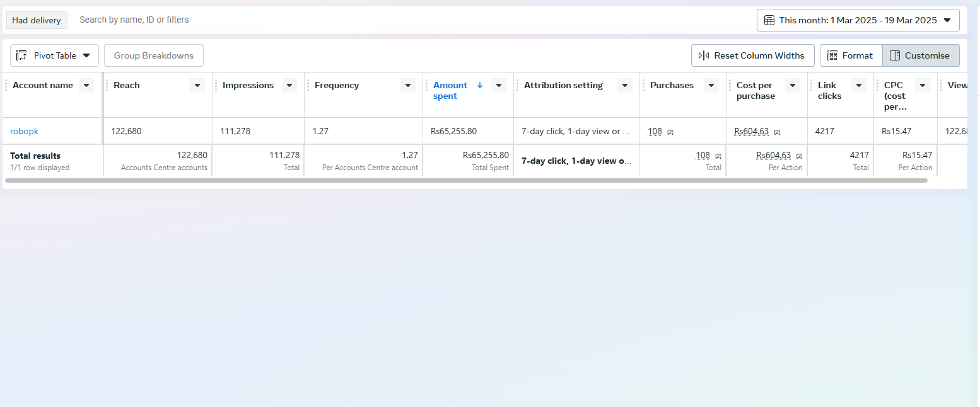Click the Format table icon
Viewport: 980px width, 407px height.
click(x=832, y=55)
